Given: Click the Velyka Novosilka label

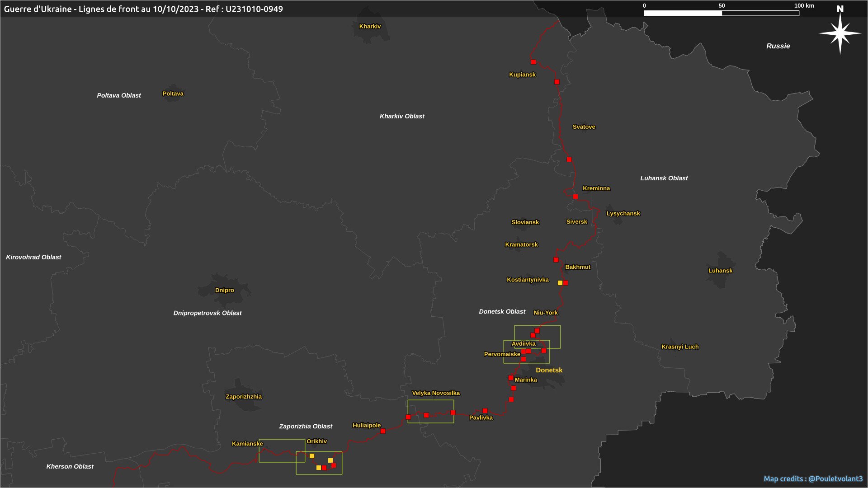Looking at the screenshot, I should click(436, 393).
